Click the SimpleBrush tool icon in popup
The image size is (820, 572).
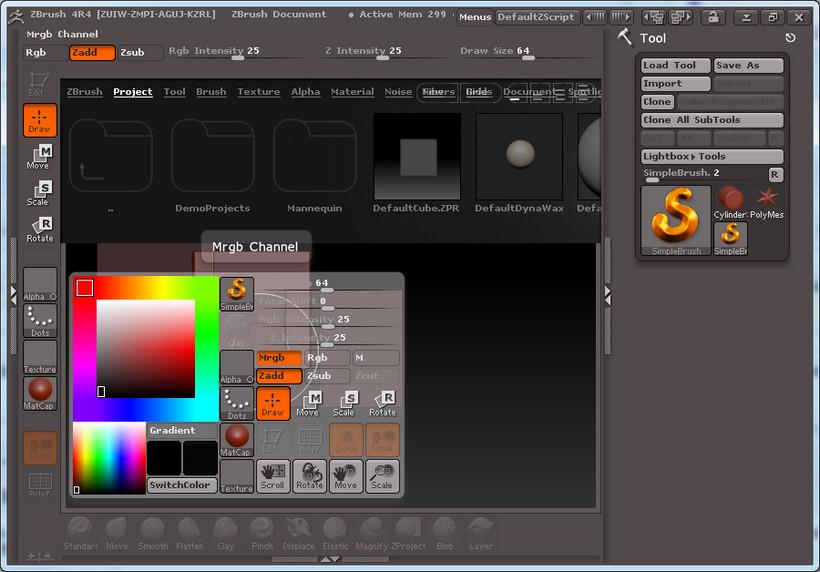(237, 294)
